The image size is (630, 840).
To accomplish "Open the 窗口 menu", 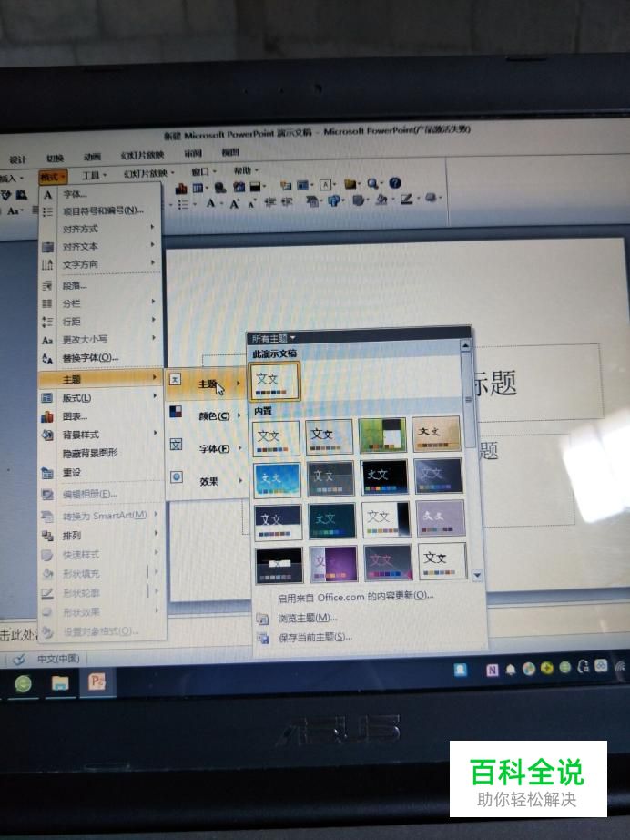I will [203, 172].
